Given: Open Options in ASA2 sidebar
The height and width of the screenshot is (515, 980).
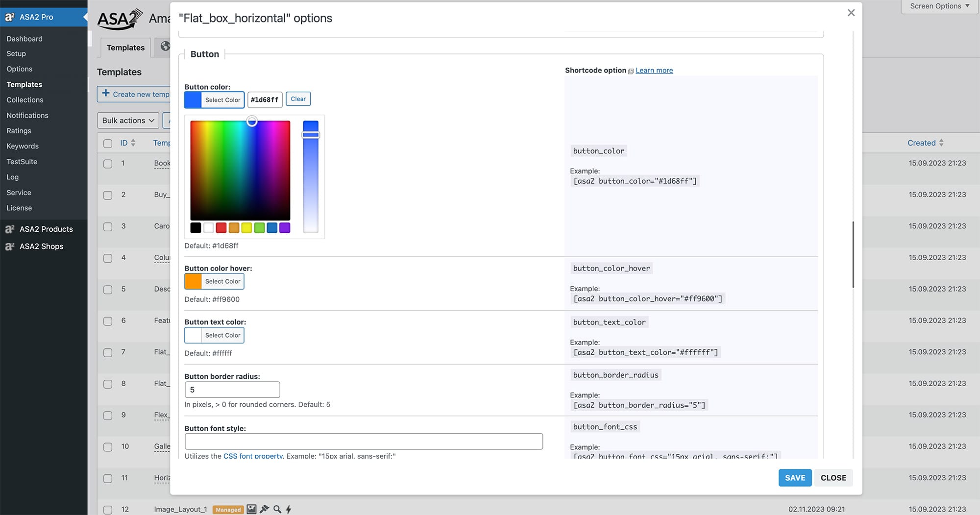Looking at the screenshot, I should (x=20, y=69).
